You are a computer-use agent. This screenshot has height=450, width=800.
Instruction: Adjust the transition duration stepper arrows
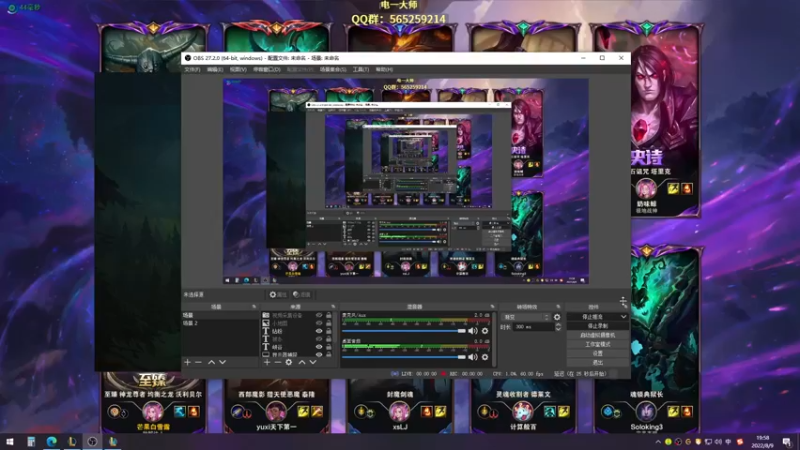(558, 327)
